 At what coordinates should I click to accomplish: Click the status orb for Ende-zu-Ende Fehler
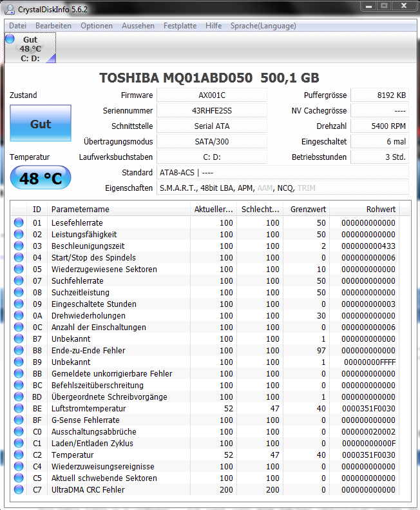pyautogui.click(x=19, y=350)
